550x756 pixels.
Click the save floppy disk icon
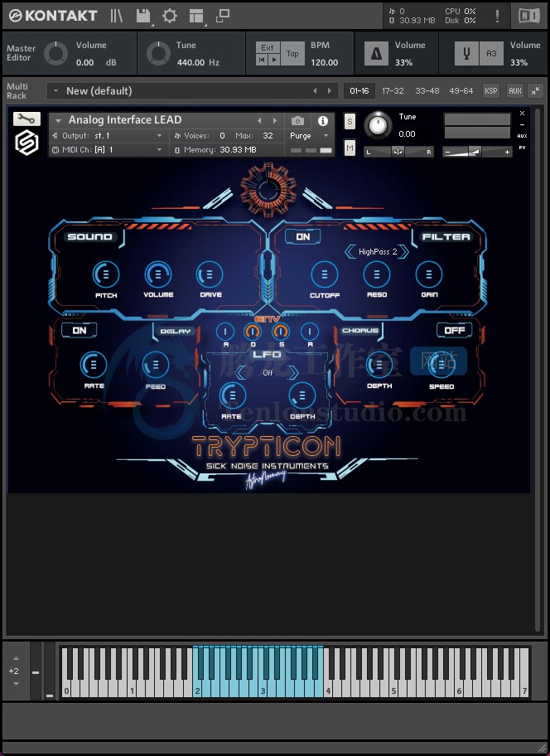(x=143, y=16)
